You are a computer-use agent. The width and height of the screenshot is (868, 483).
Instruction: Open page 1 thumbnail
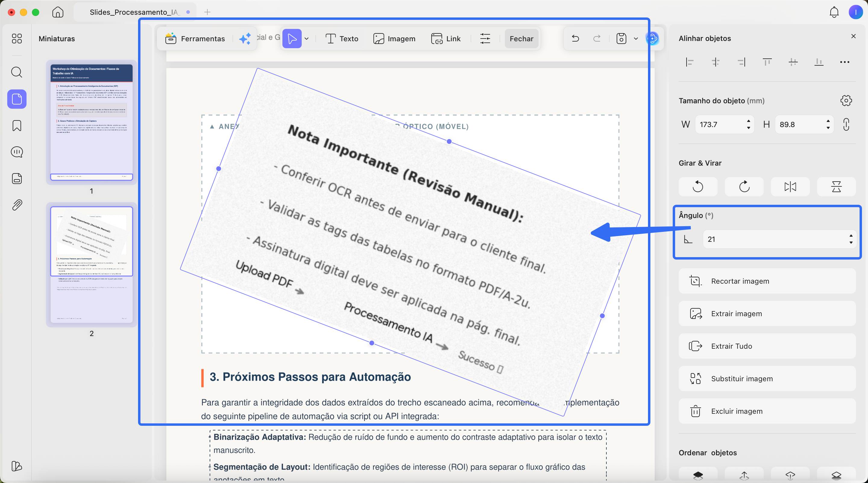click(x=91, y=122)
